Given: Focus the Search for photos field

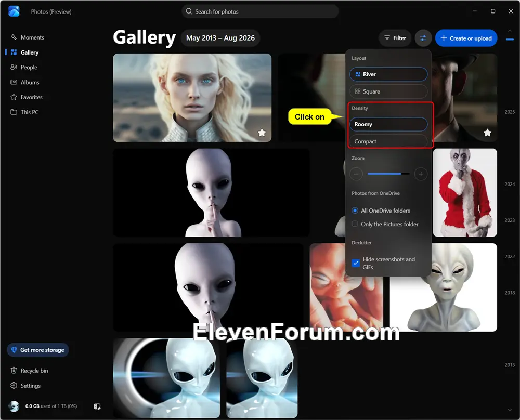Looking at the screenshot, I should 259,11.
